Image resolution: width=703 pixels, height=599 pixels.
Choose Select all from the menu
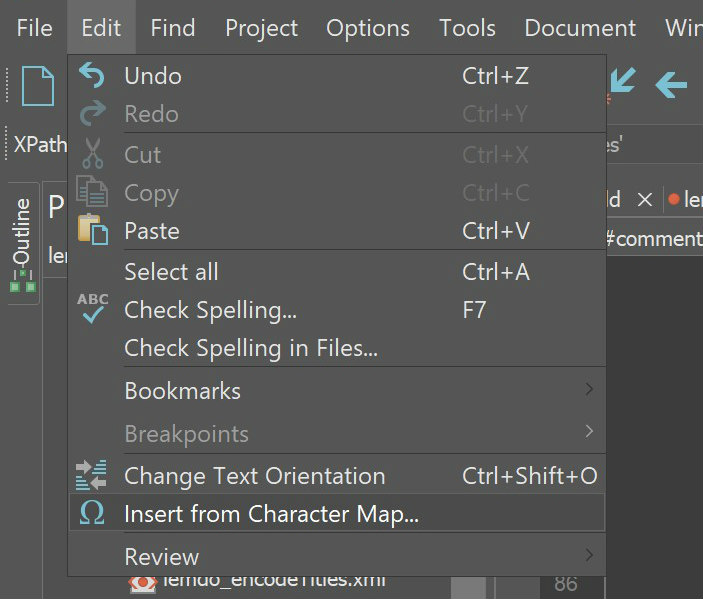(x=337, y=272)
